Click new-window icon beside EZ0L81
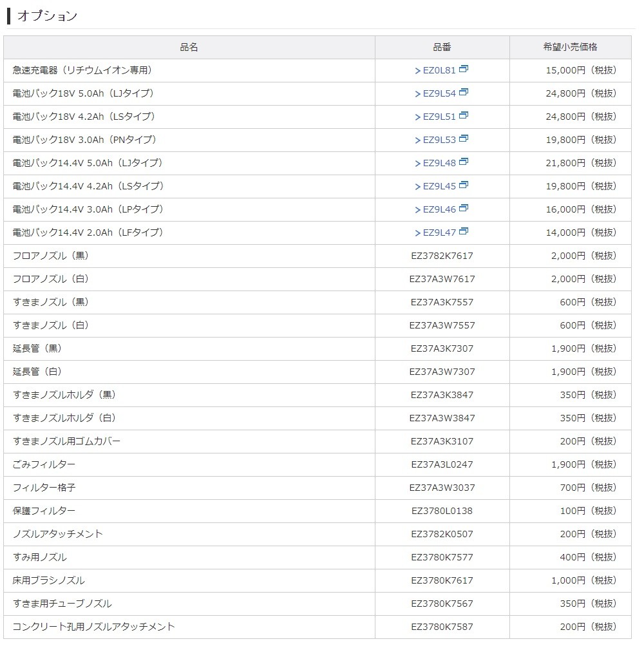The height and width of the screenshot is (648, 644). pyautogui.click(x=464, y=69)
